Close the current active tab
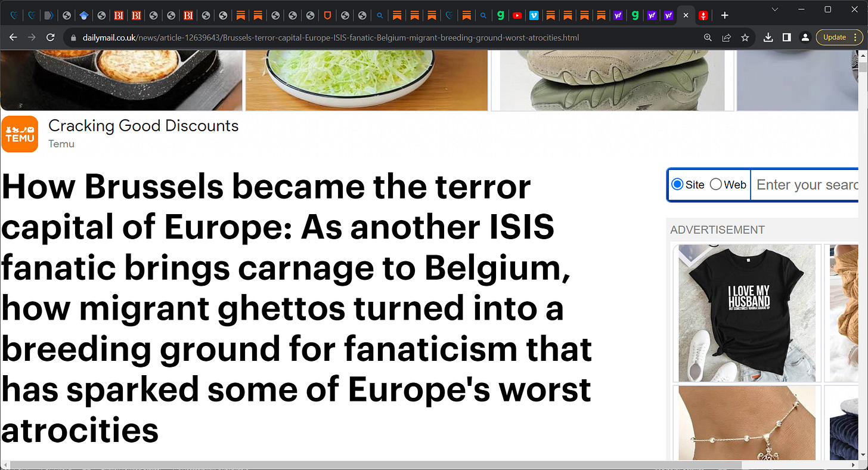The width and height of the screenshot is (868, 470). [686, 16]
